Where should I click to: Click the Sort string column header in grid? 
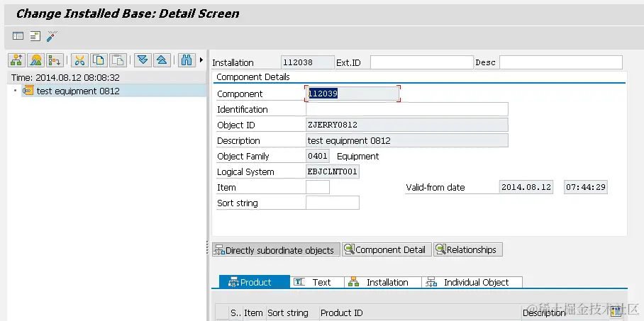[293, 312]
